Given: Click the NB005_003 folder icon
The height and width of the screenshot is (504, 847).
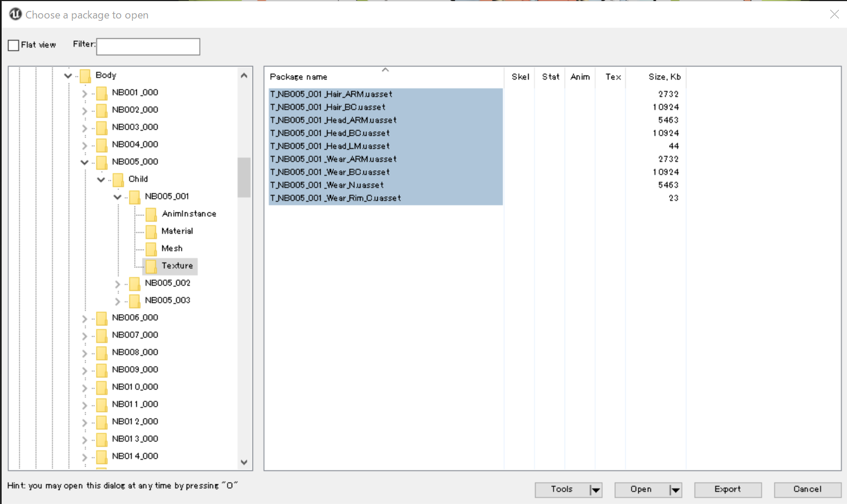Looking at the screenshot, I should (135, 301).
